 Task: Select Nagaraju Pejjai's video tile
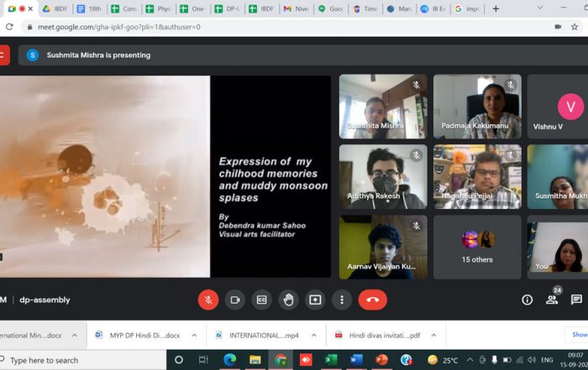pyautogui.click(x=477, y=177)
